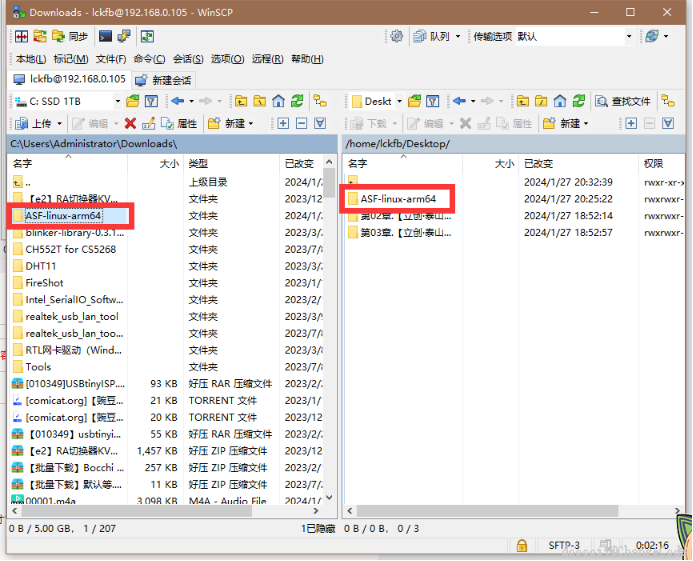The image size is (693, 561).
Task: Open the 本地(L) menu
Action: pyautogui.click(x=30, y=59)
